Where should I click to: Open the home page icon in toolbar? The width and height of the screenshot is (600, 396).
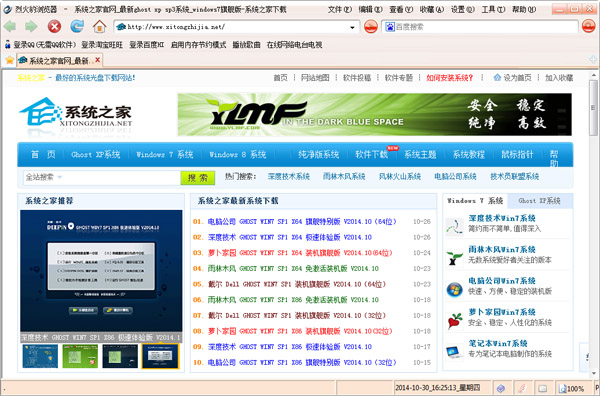pos(99,26)
